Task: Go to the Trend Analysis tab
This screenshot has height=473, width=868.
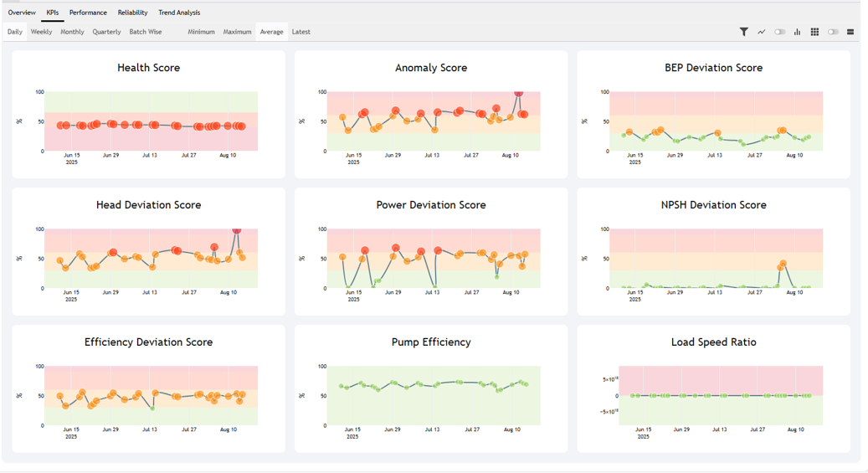Action: pos(179,13)
